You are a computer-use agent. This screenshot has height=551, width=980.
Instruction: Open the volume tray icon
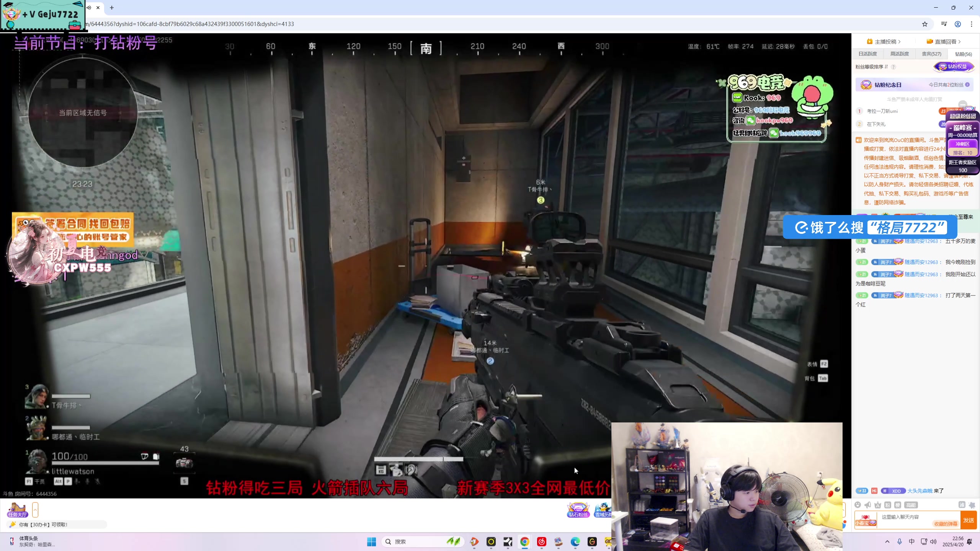tap(933, 541)
